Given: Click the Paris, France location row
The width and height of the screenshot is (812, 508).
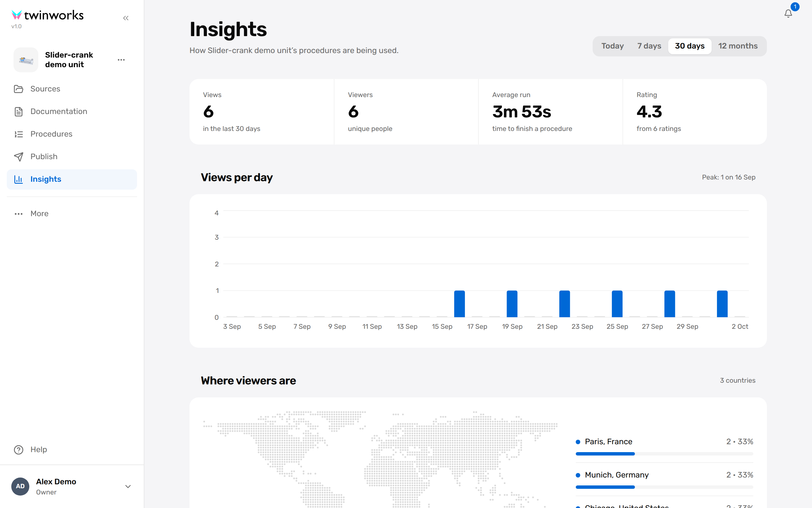Looking at the screenshot, I should tap(664, 446).
